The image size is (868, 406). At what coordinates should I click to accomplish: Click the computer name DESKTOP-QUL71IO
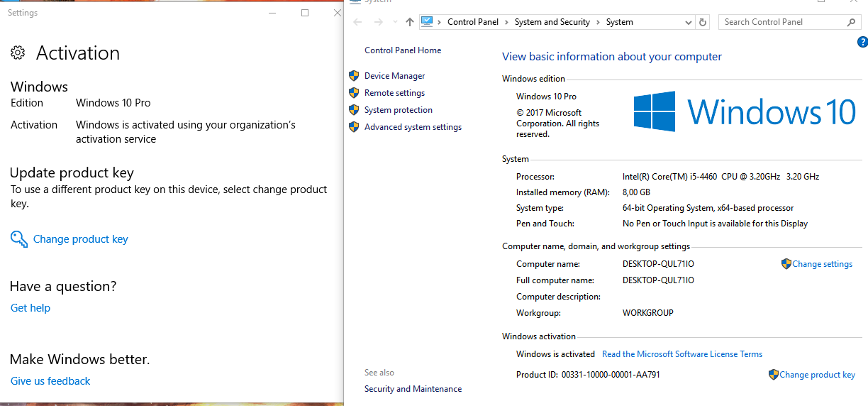658,264
